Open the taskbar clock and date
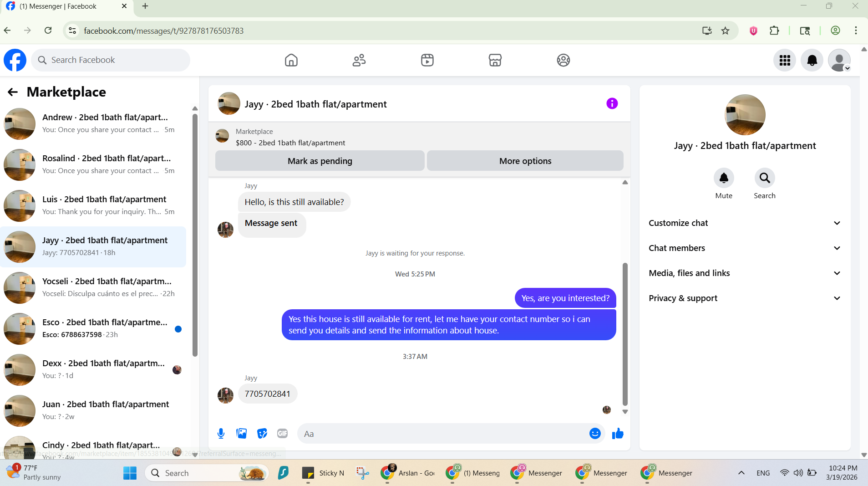Image resolution: width=868 pixels, height=486 pixels. [x=843, y=473]
